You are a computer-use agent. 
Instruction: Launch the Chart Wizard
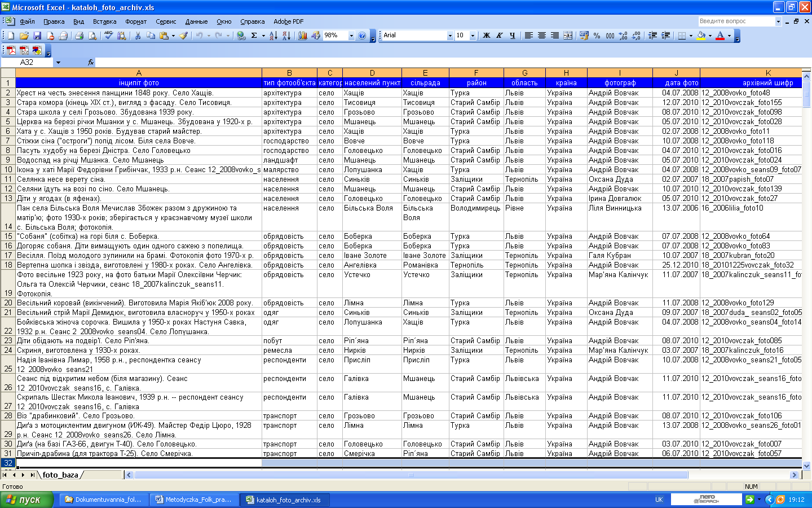coord(303,36)
